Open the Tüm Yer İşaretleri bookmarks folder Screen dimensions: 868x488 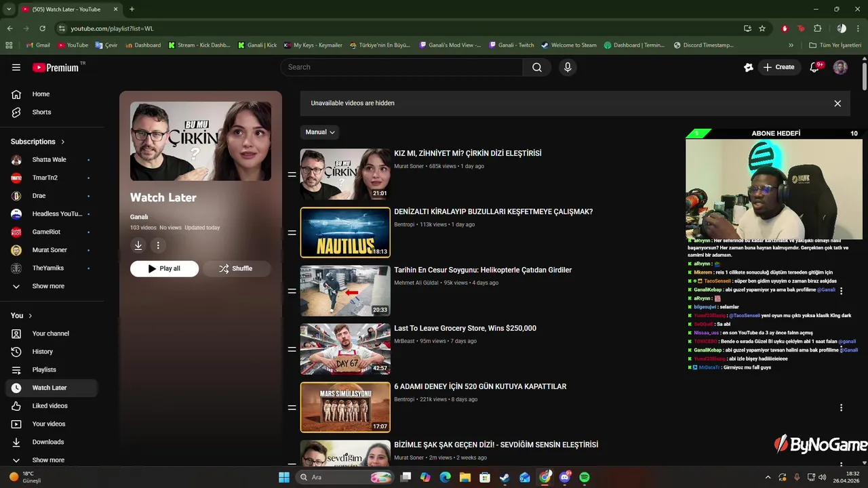pyautogui.click(x=835, y=45)
